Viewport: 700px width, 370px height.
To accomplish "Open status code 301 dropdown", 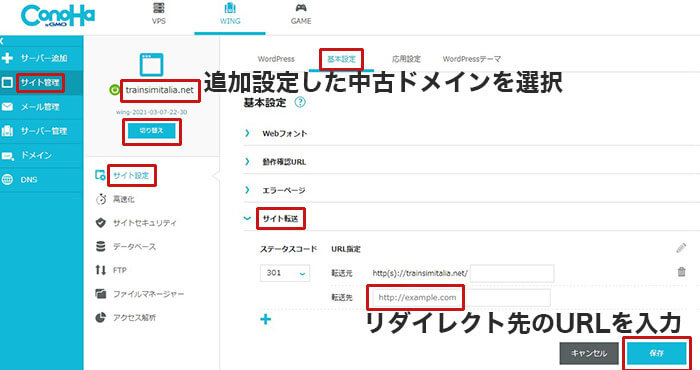I will coord(285,273).
